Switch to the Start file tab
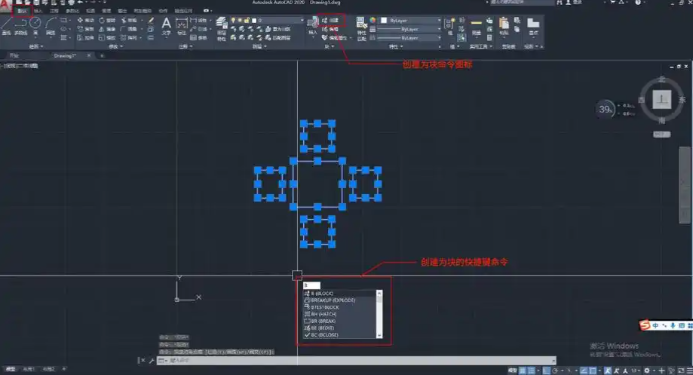 [14, 56]
